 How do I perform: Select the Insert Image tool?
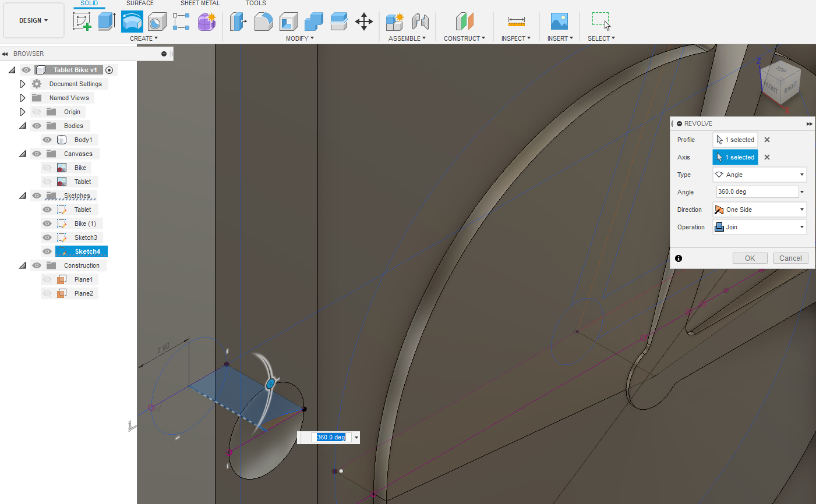pyautogui.click(x=559, y=22)
